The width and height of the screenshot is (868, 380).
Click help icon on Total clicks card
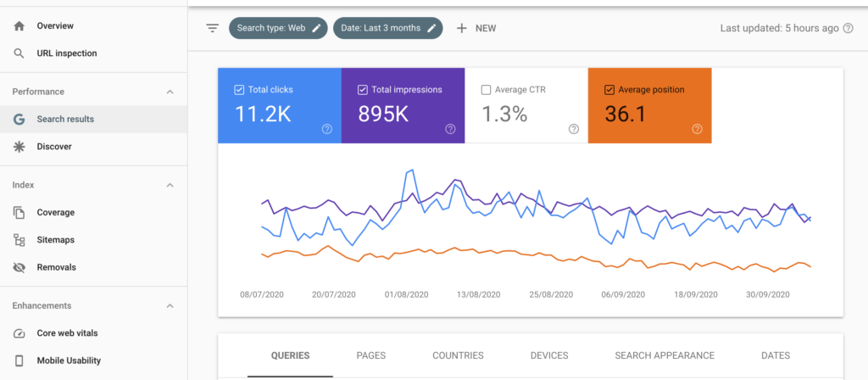326,129
